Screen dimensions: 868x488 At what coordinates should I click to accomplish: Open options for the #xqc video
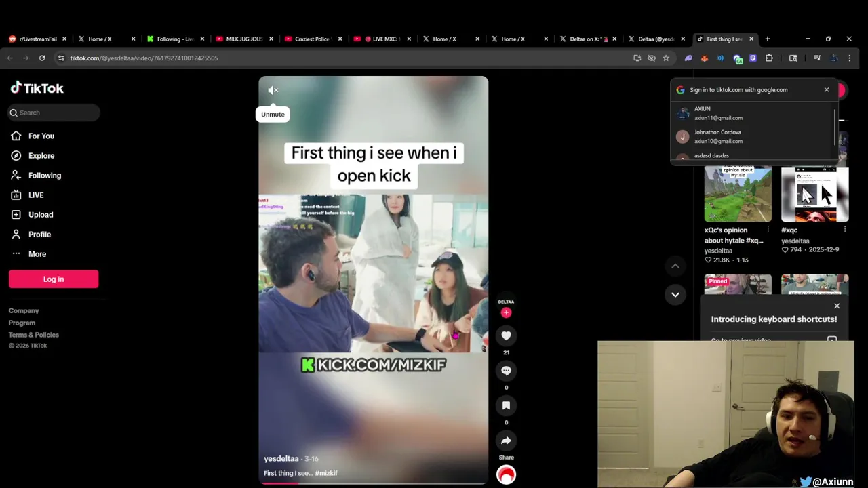845,230
